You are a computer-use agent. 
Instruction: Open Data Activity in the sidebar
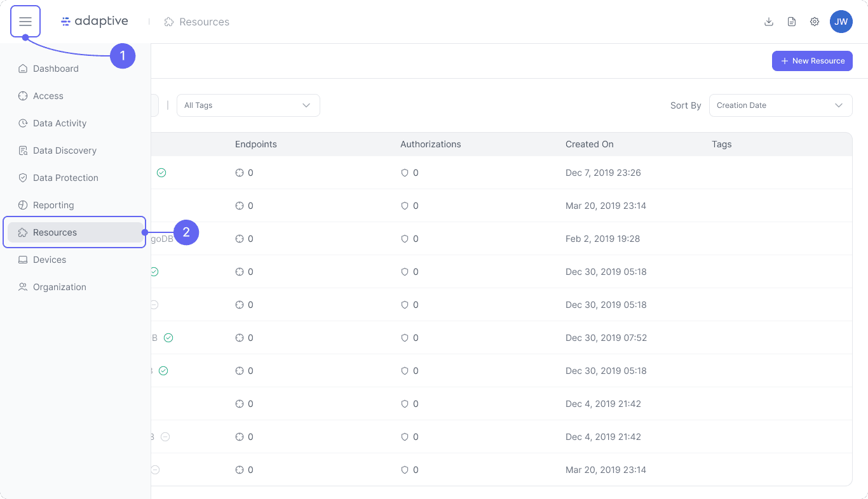pos(75,123)
